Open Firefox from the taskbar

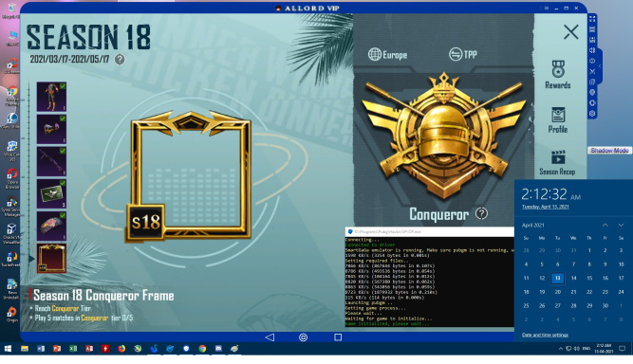tap(121, 349)
